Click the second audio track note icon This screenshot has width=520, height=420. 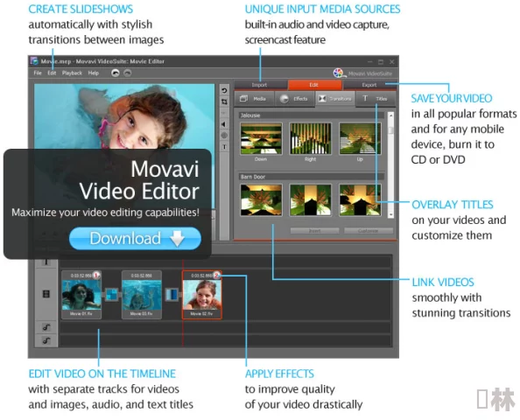click(46, 340)
